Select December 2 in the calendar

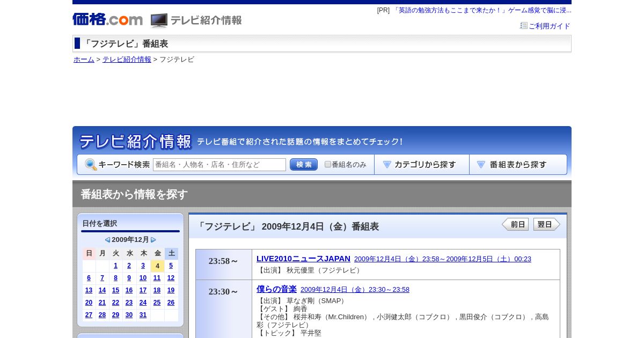pyautogui.click(x=129, y=266)
